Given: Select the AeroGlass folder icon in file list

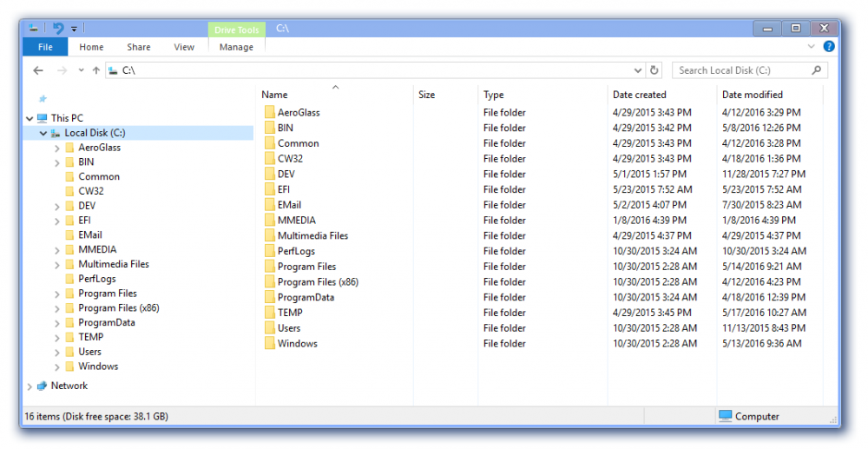Looking at the screenshot, I should [270, 113].
